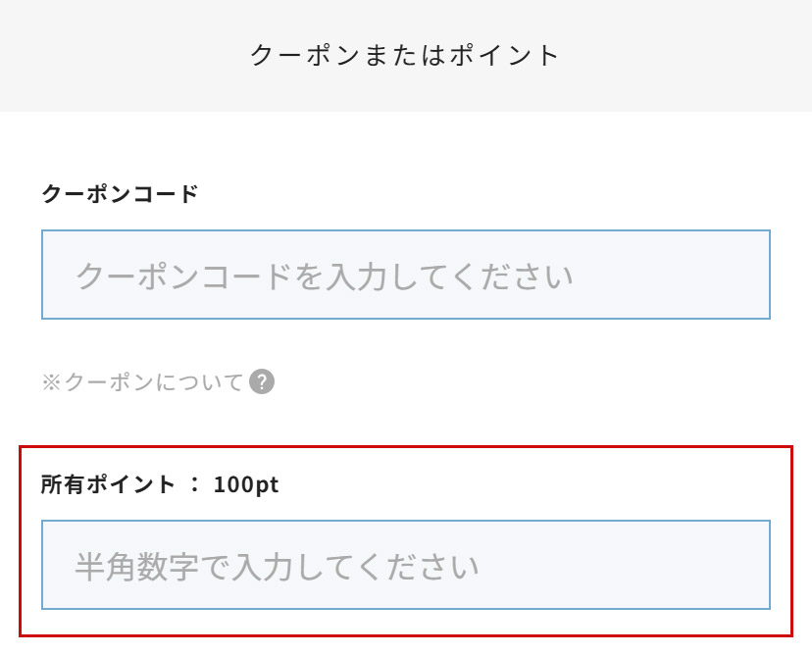Click placeholder クーポンコードを入力してください
The height and width of the screenshot is (655, 812).
click(x=324, y=276)
